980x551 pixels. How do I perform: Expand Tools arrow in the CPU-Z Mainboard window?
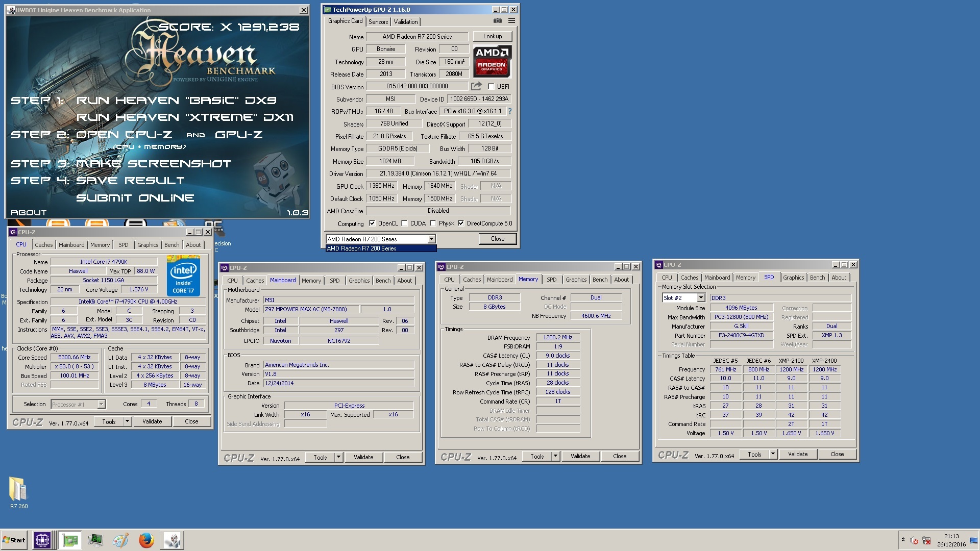(338, 457)
